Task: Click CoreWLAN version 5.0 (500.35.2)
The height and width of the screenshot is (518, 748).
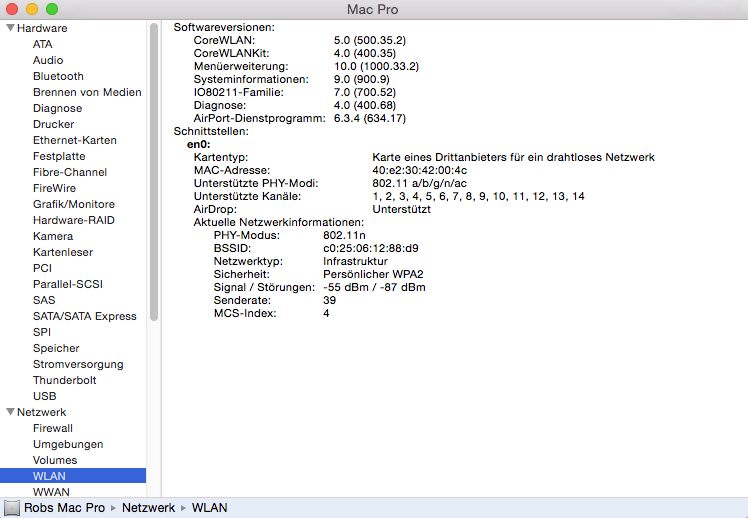Action: (370, 40)
